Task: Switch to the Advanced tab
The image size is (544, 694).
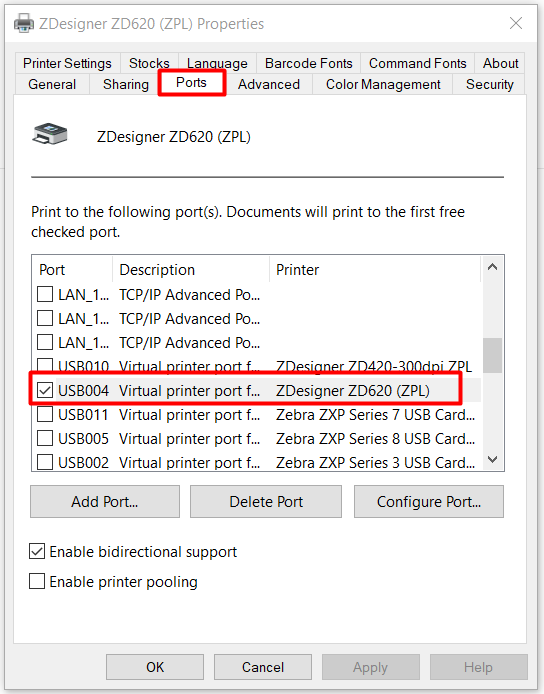Action: coord(269,84)
